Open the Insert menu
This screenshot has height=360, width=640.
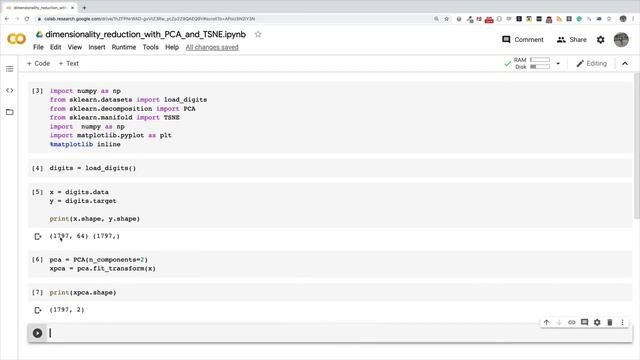pos(97,47)
